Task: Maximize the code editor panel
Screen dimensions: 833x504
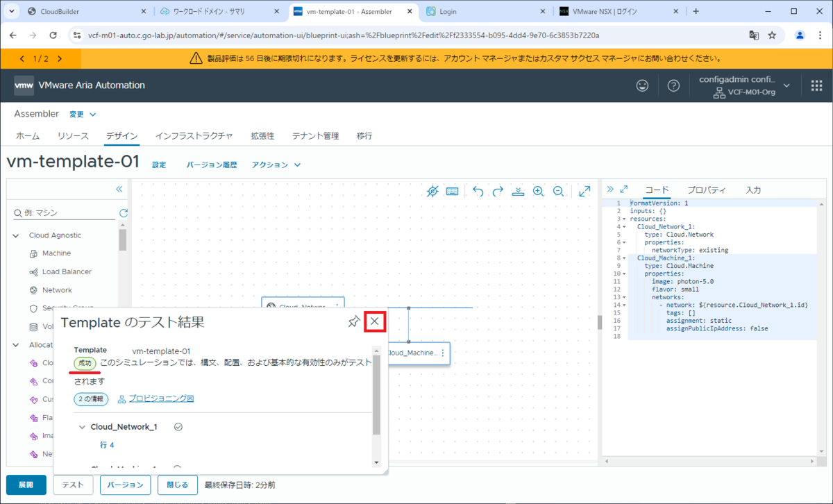Action: coord(623,190)
